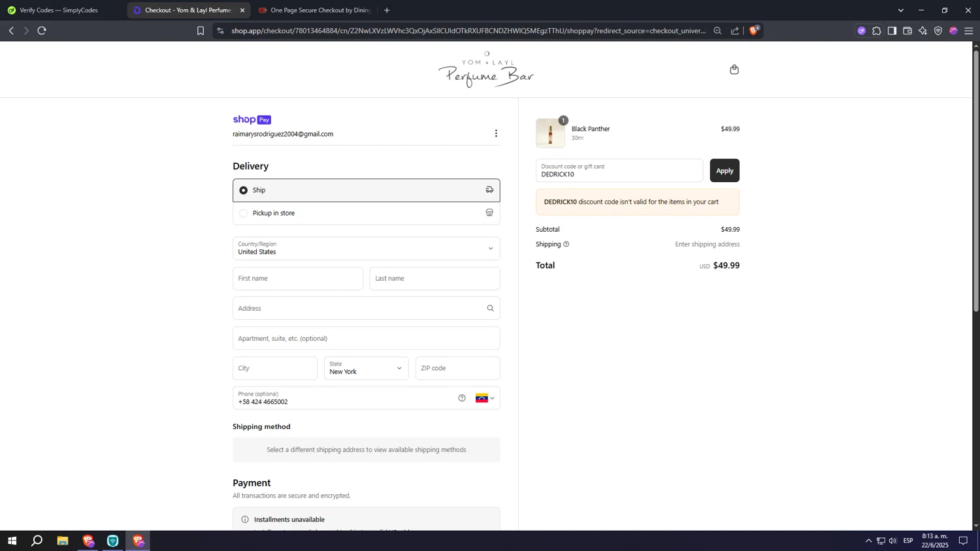Click the store icon in Pickup row
Image resolution: width=980 pixels, height=551 pixels.
489,213
